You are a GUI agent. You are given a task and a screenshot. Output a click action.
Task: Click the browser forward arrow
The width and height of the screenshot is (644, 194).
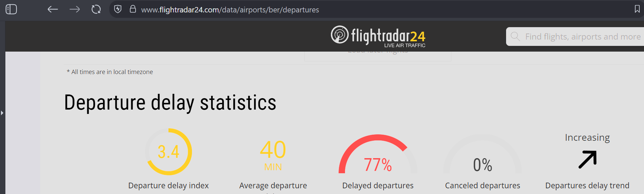[x=75, y=9]
